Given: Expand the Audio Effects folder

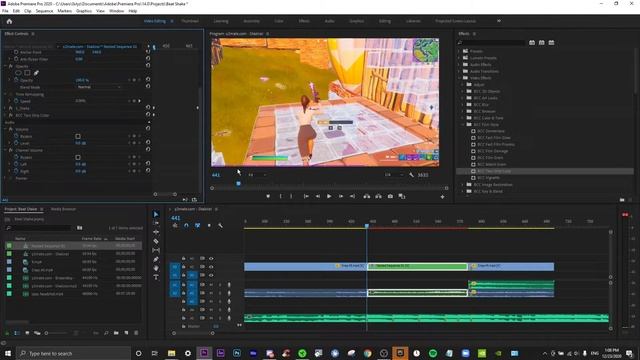Looking at the screenshot, I should tap(459, 64).
